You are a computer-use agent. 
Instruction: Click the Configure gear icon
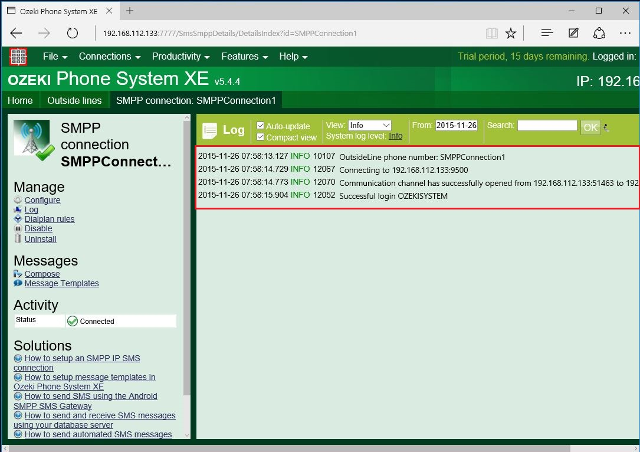coord(18,200)
